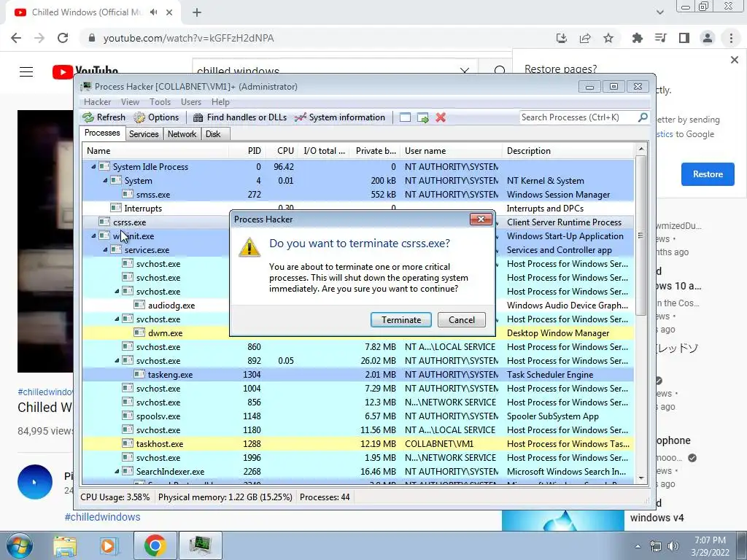The image size is (747, 560).
Task: Select the taskeng.exe process row
Action: click(357, 374)
